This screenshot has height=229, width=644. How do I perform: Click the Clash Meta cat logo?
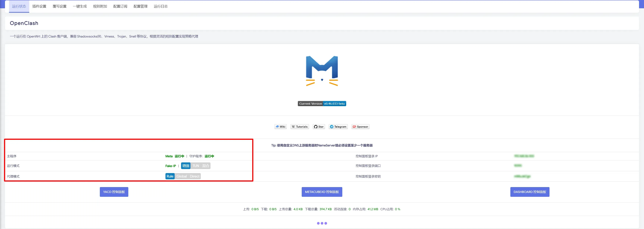[x=322, y=71]
